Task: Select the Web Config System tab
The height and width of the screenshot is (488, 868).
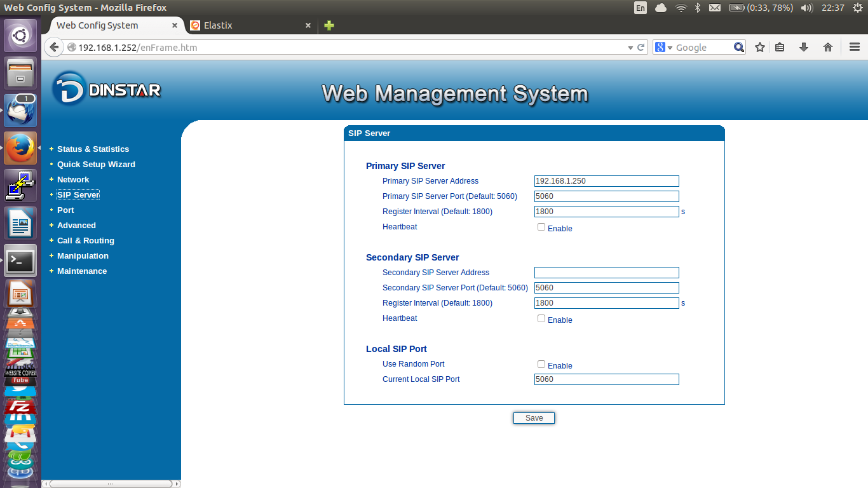Action: point(113,25)
